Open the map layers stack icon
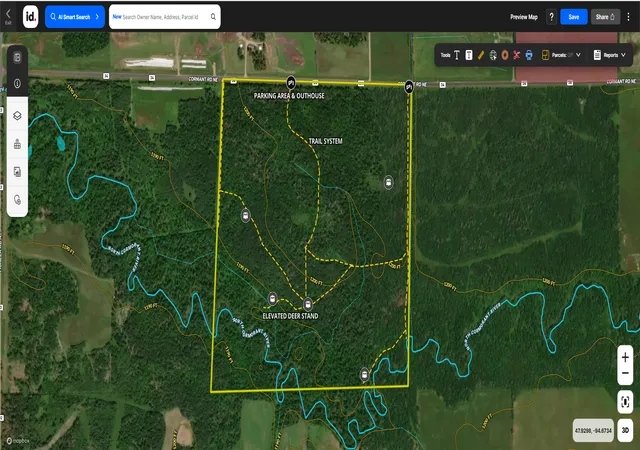The image size is (640, 450). [x=17, y=116]
